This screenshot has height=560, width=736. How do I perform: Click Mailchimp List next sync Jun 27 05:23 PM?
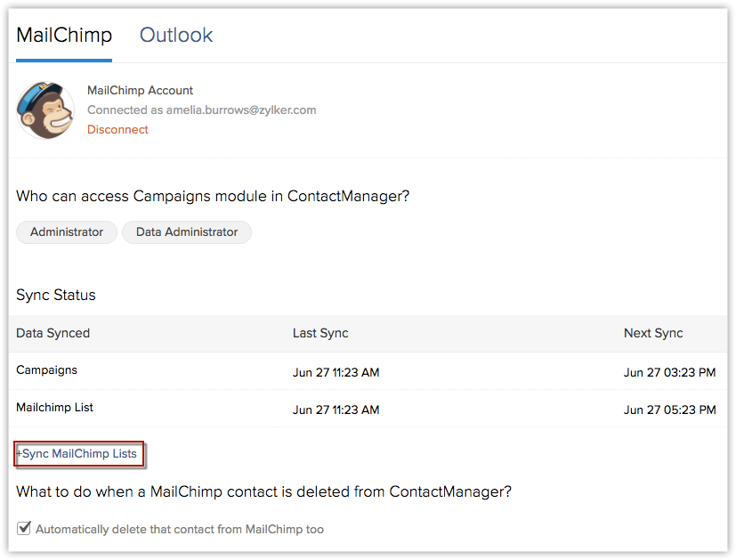pyautogui.click(x=669, y=410)
